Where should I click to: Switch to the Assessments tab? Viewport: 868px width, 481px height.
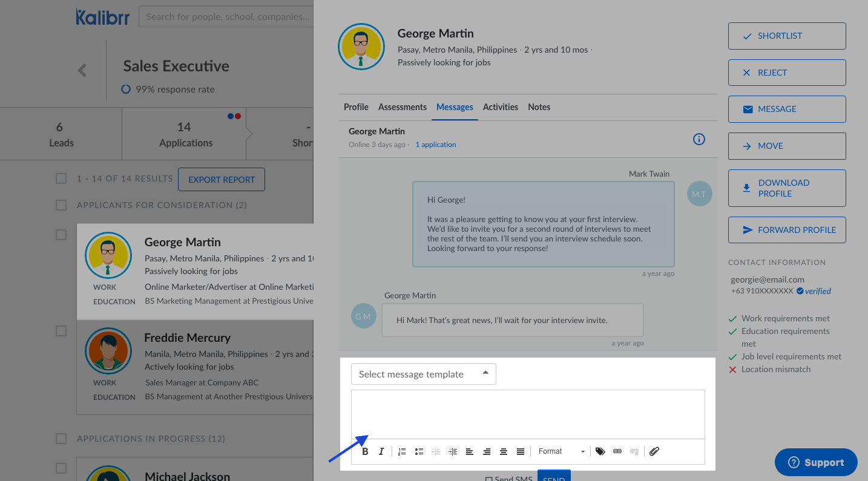[x=402, y=107]
